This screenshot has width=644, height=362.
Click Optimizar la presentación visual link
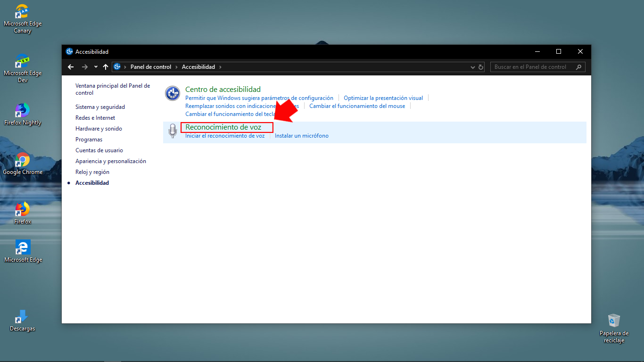(x=383, y=98)
